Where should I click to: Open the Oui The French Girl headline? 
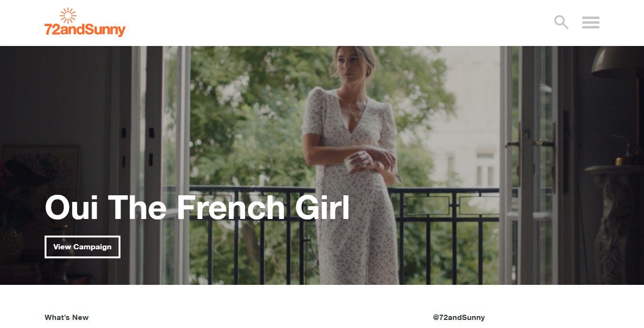click(x=197, y=208)
